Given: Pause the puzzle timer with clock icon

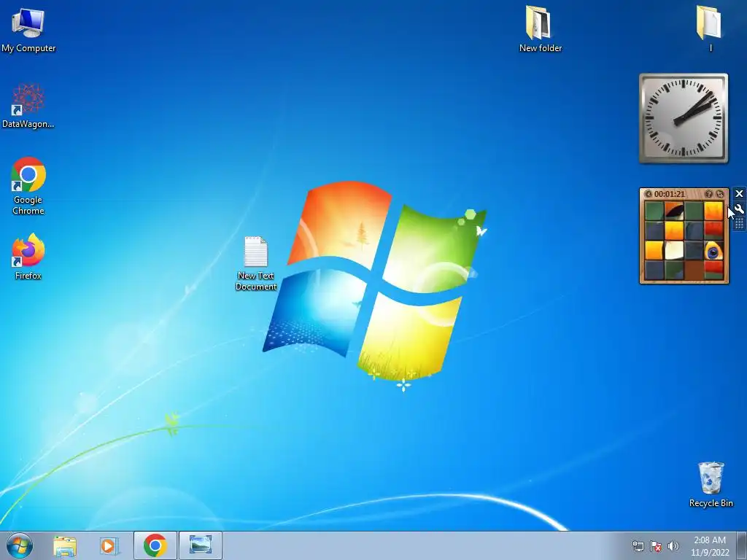Looking at the screenshot, I should [x=649, y=194].
